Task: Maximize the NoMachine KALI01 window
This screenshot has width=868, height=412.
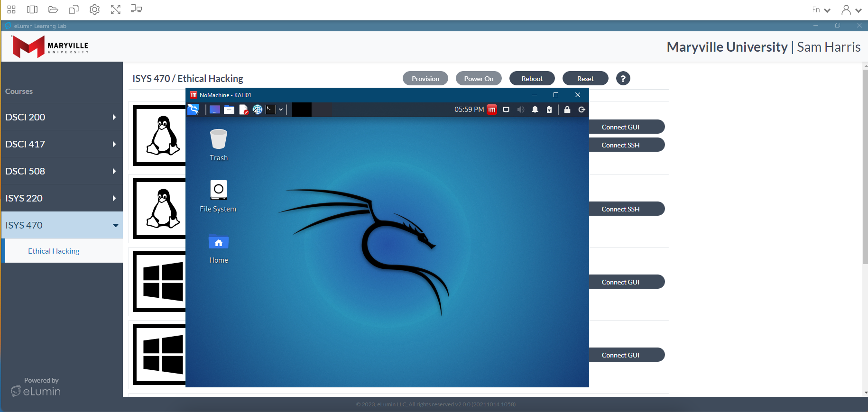Action: [x=556, y=95]
